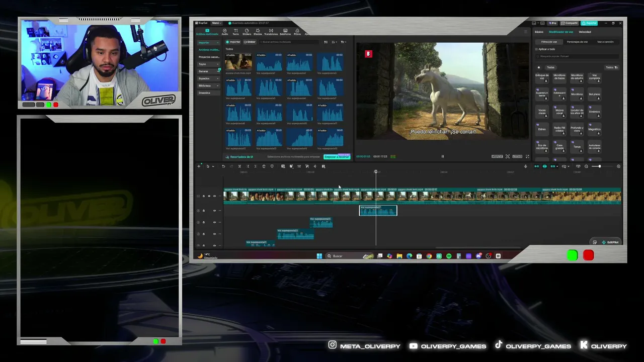Delete selected clip with trash icon
The image size is (644, 362).
[x=264, y=166]
